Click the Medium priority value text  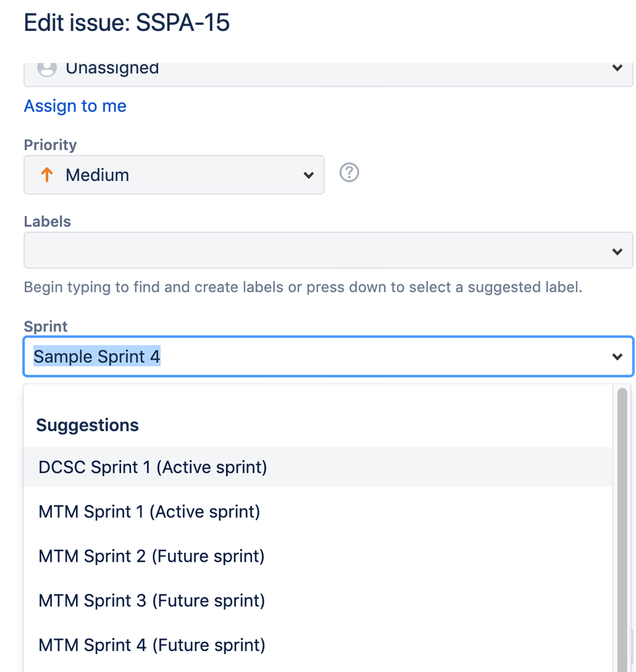tap(97, 176)
